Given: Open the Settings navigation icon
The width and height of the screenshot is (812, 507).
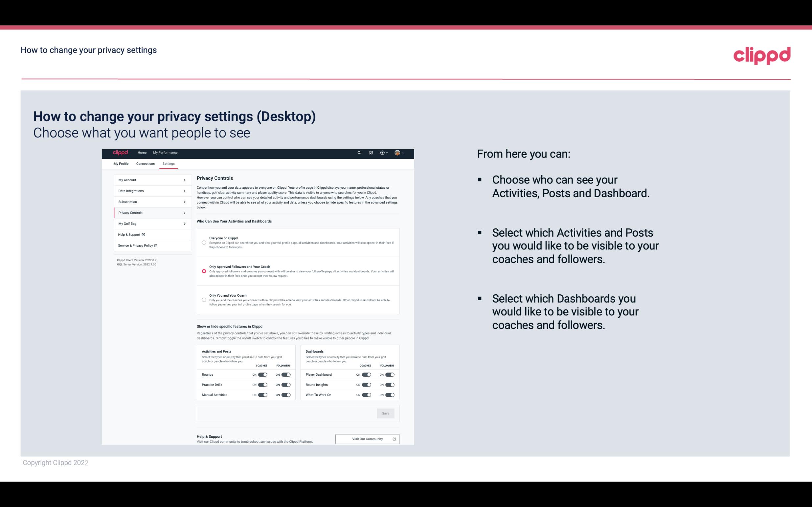Looking at the screenshot, I should pos(169,163).
